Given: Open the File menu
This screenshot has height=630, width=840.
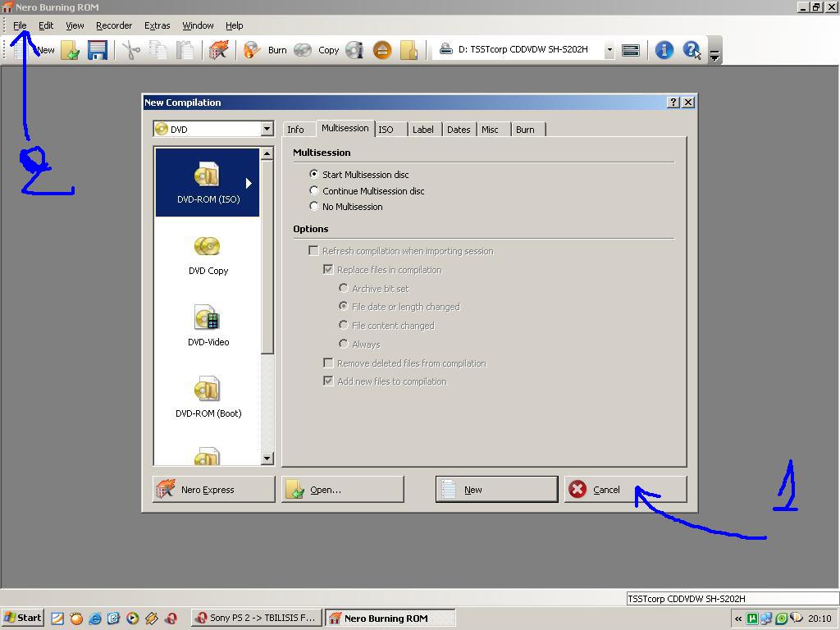Looking at the screenshot, I should point(20,25).
